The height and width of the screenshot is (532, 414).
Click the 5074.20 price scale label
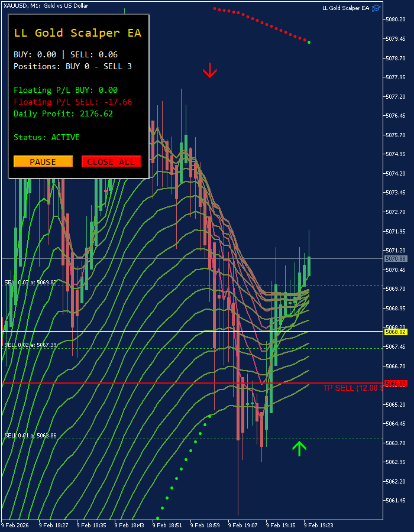396,173
